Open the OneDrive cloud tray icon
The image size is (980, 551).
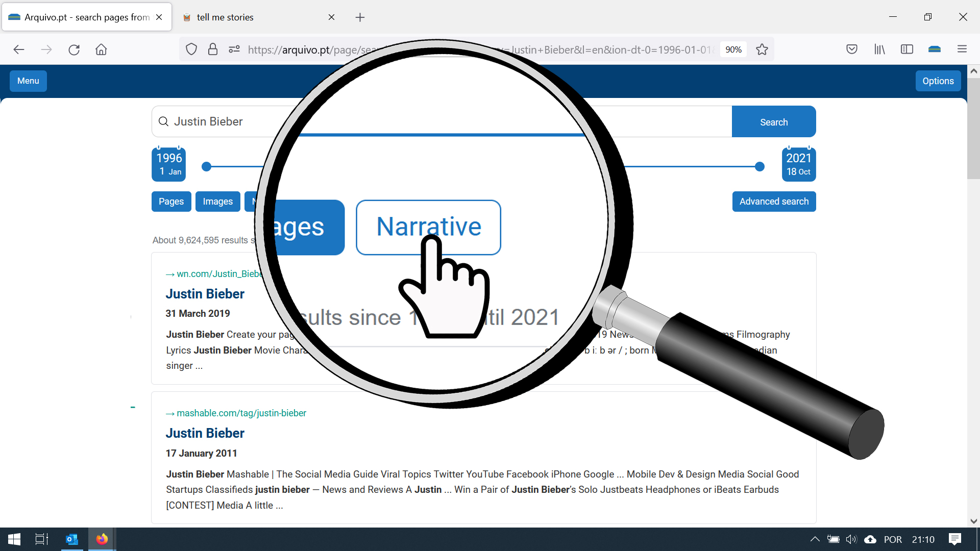coord(870,539)
